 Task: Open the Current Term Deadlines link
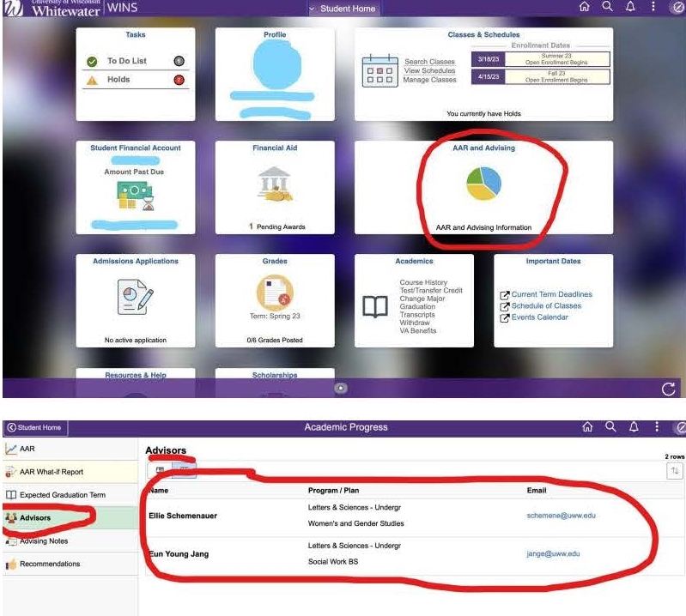pyautogui.click(x=552, y=294)
